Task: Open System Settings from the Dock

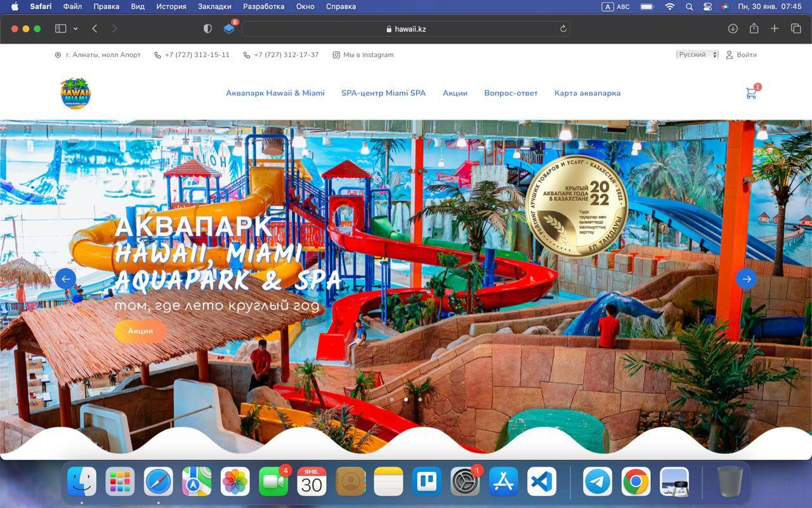Action: tap(465, 482)
